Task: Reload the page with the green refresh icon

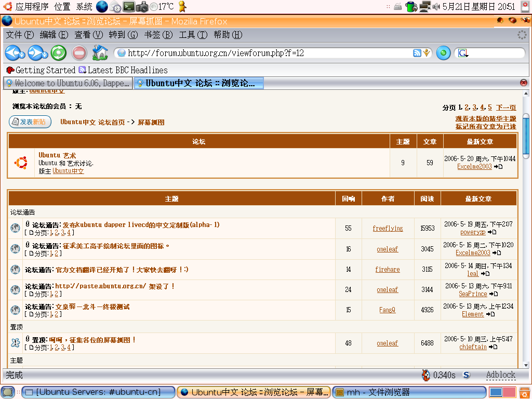Action: (59, 53)
